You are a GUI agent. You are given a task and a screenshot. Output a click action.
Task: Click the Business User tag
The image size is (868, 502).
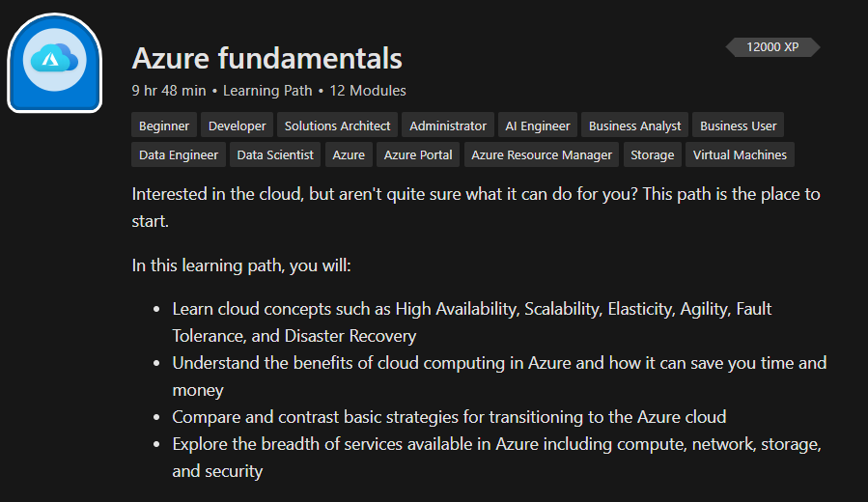point(739,125)
